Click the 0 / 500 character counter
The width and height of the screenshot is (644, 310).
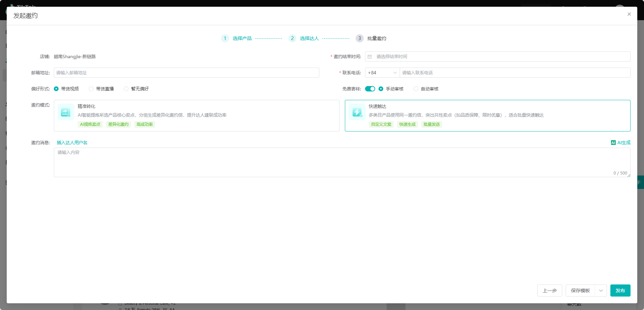point(620,173)
